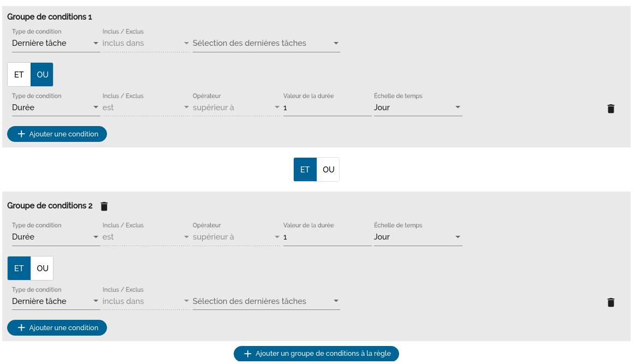
Task: Click Ajouter un groupe de conditions à la règle
Action: (x=316, y=354)
